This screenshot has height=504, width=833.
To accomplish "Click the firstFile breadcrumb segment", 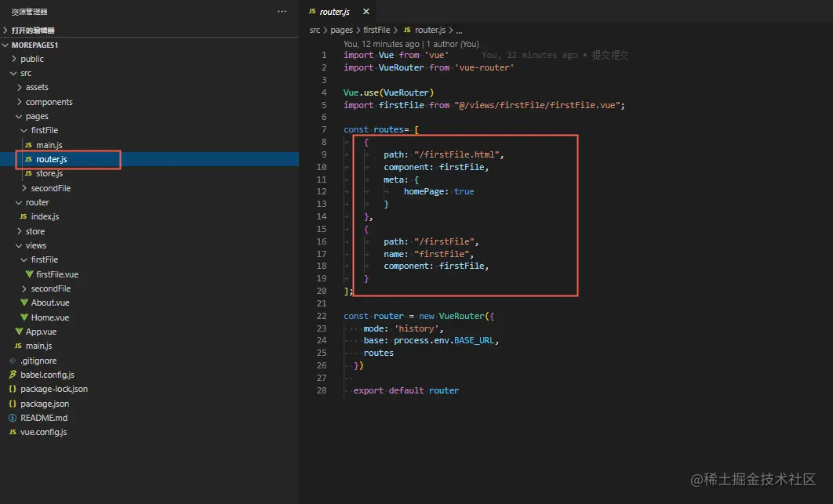I will (x=376, y=31).
